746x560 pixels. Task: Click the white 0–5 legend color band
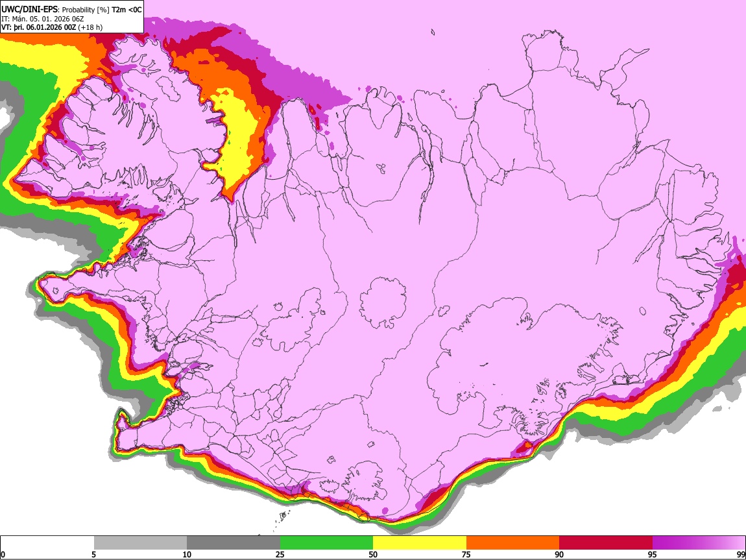coord(47,543)
